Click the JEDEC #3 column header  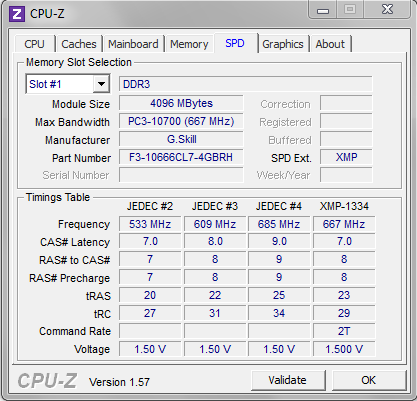tap(215, 206)
